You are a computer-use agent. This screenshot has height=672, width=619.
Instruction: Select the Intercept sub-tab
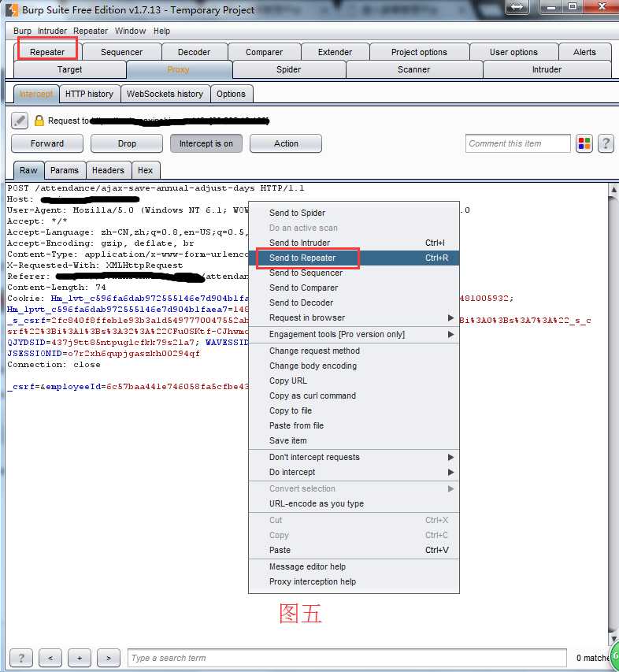click(x=36, y=94)
